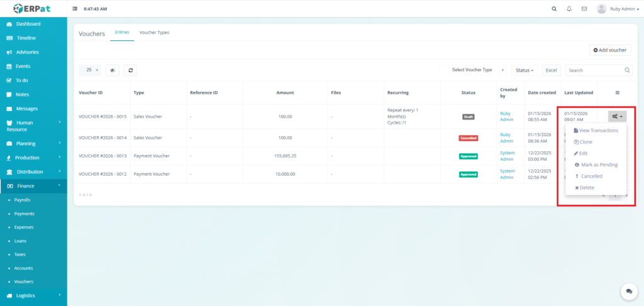This screenshot has height=306, width=644.
Task: Toggle actions gear for voucher 0015
Action: (x=618, y=116)
